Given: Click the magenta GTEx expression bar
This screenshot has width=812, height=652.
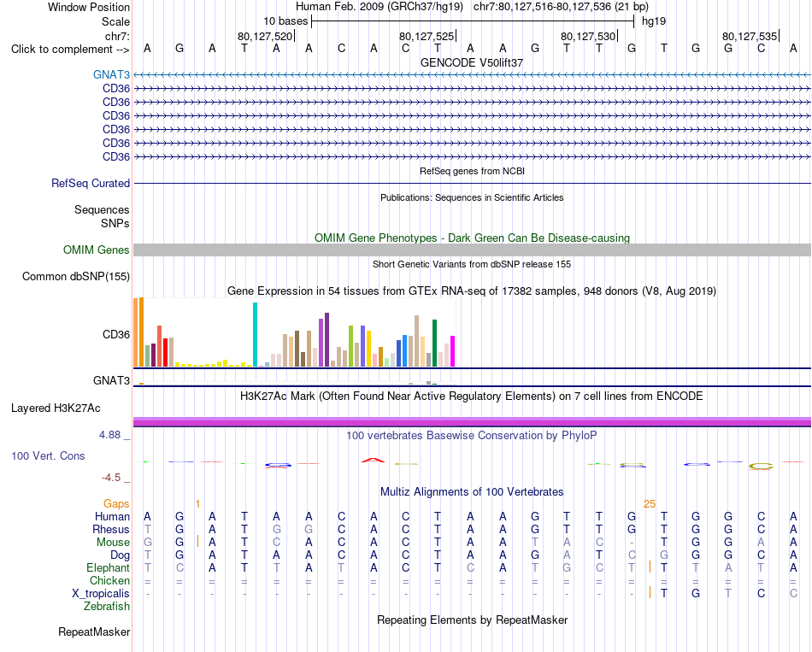Looking at the screenshot, I should [452, 351].
